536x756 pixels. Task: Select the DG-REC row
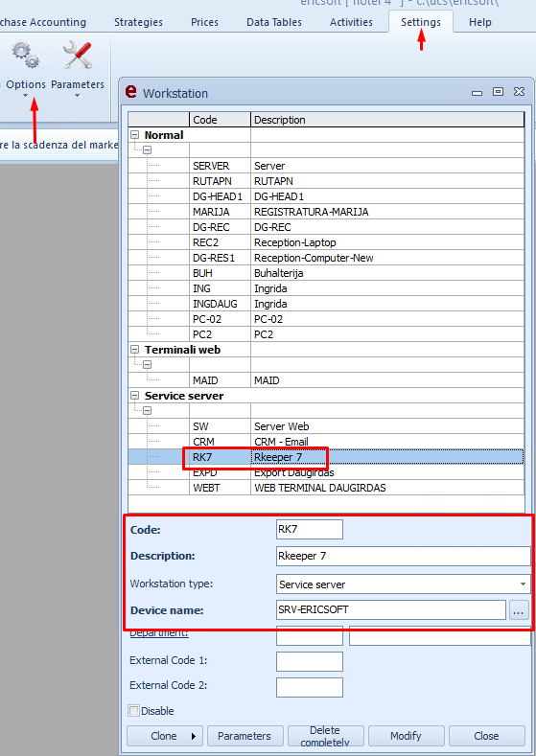tap(326, 227)
